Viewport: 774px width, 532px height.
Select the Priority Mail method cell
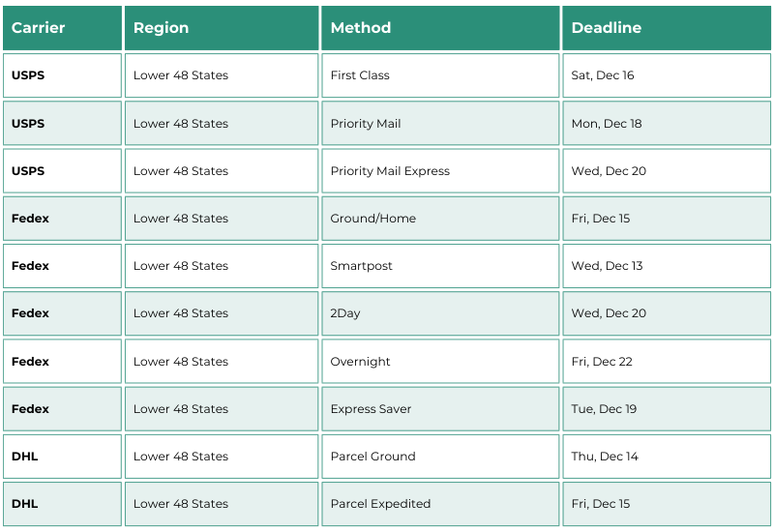click(x=440, y=124)
